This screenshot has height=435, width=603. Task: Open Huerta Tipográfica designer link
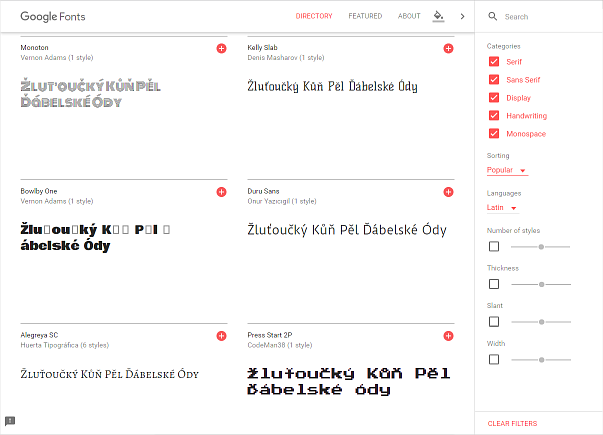click(49, 345)
